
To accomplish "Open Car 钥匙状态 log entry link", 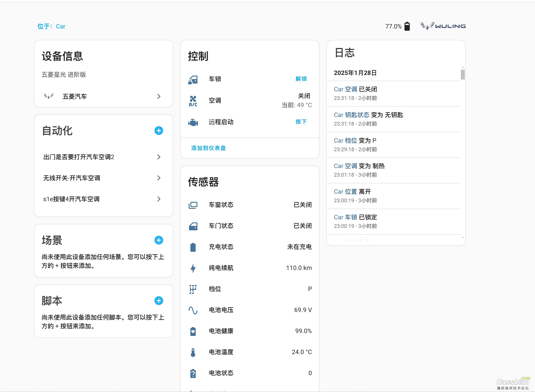I will 351,115.
